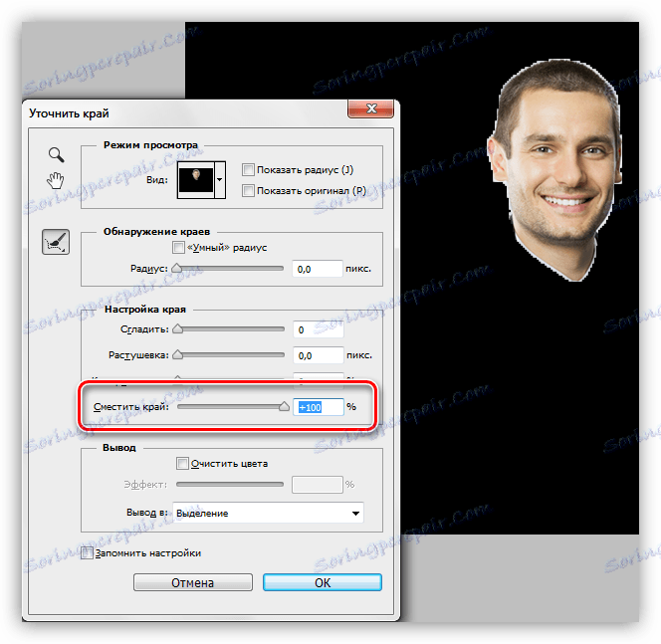The image size is (661, 644).
Task: Select the Zoom magnifier tool
Action: 56,154
